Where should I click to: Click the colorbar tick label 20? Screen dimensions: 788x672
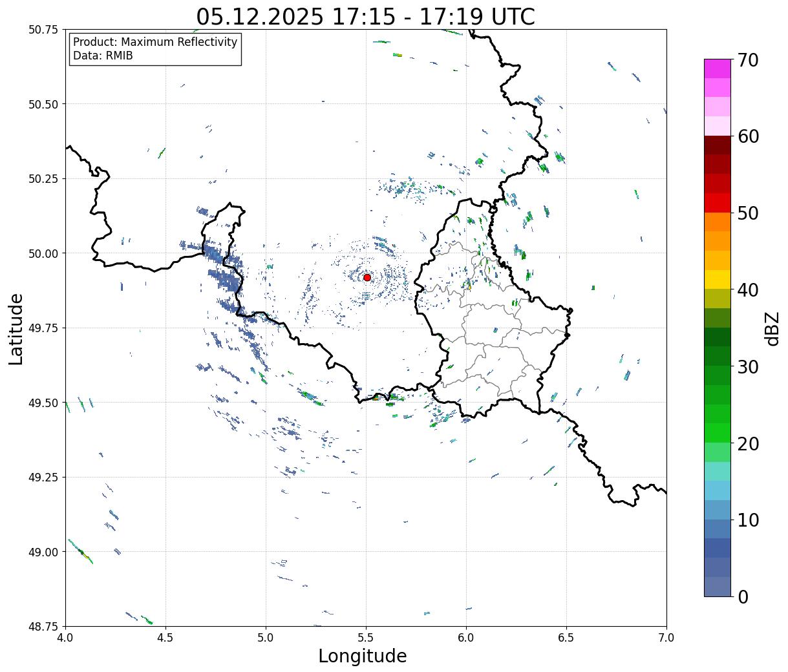coord(748,444)
